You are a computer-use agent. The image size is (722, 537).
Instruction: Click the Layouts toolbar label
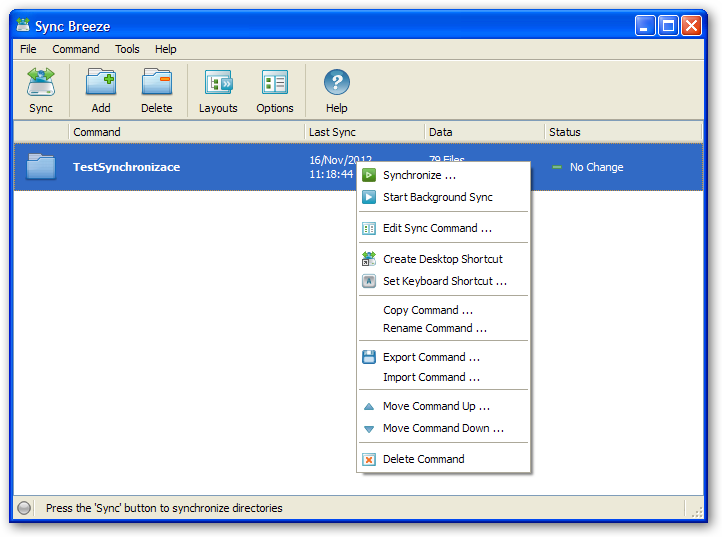(218, 108)
